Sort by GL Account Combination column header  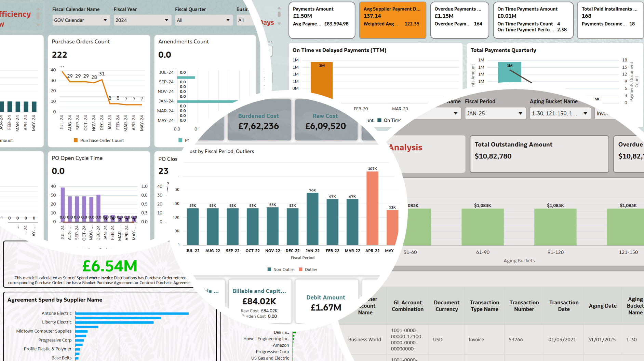point(407,306)
